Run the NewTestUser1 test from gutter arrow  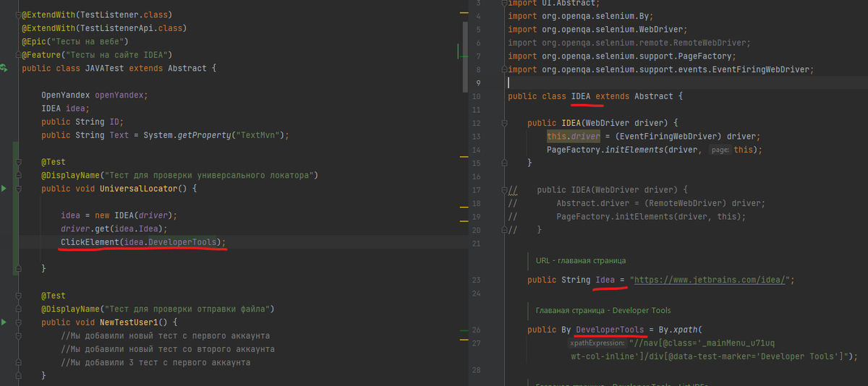(x=4, y=322)
